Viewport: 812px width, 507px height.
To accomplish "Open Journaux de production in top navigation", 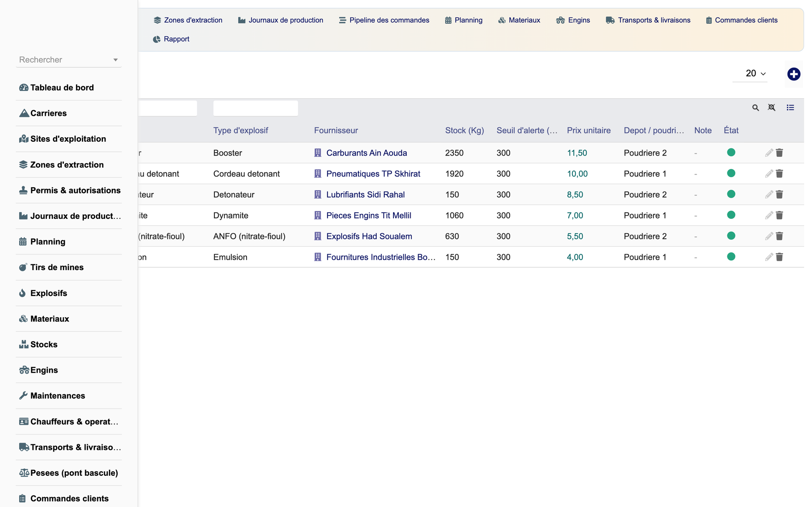I will point(280,20).
